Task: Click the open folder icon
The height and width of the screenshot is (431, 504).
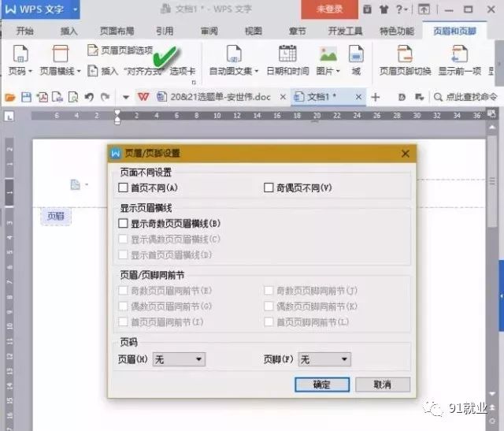Action: tap(10, 97)
